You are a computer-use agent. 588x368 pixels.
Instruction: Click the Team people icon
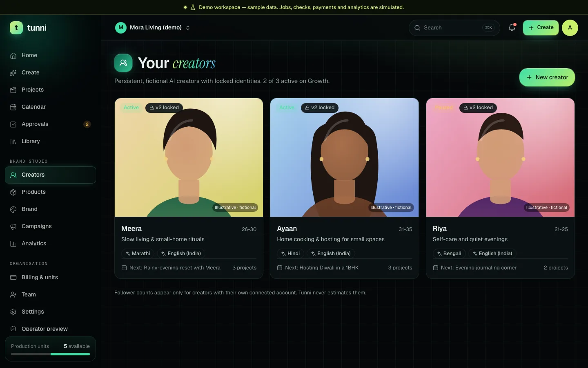[x=13, y=295]
